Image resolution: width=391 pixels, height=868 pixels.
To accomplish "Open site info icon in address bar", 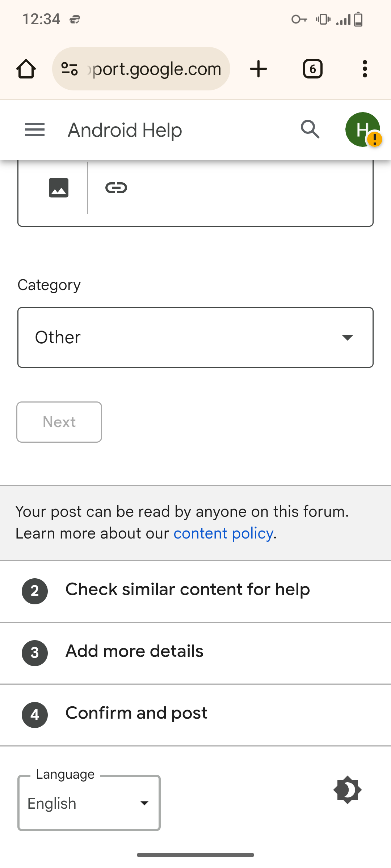I will pos(70,69).
